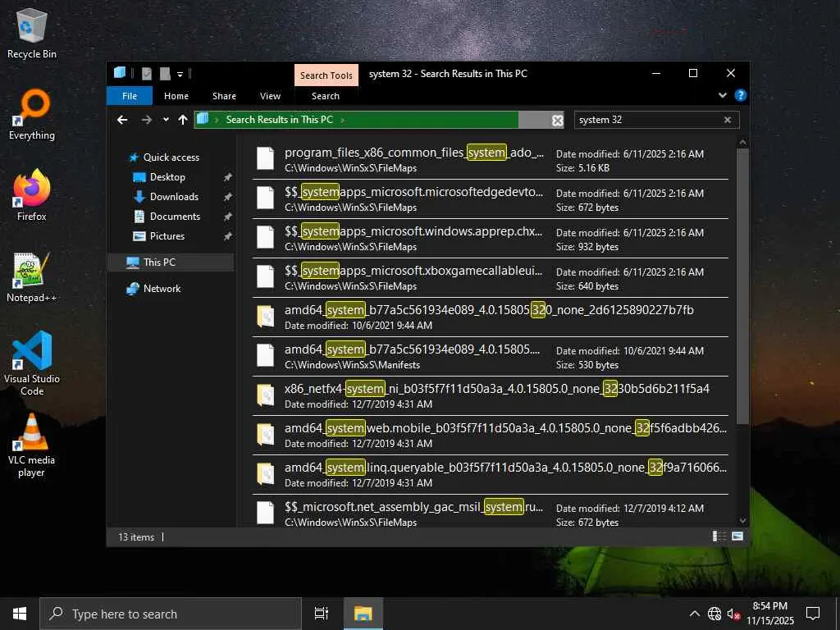
Task: Show hidden system tray icons
Action: point(694,614)
